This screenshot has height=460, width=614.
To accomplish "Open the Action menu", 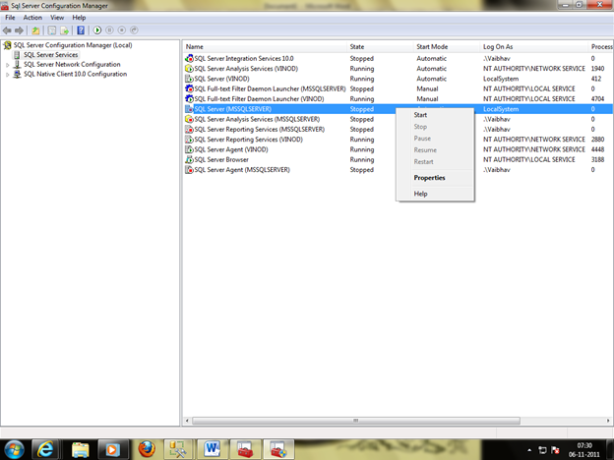I will [x=33, y=18].
